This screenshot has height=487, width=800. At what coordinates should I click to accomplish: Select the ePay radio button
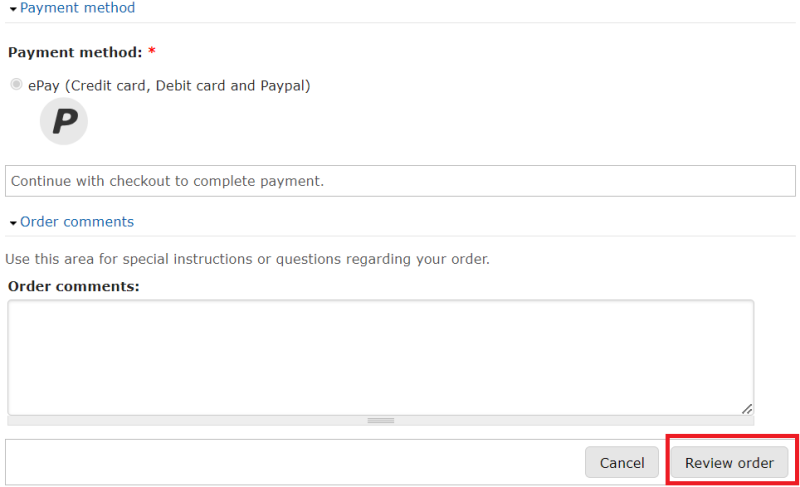(x=16, y=84)
